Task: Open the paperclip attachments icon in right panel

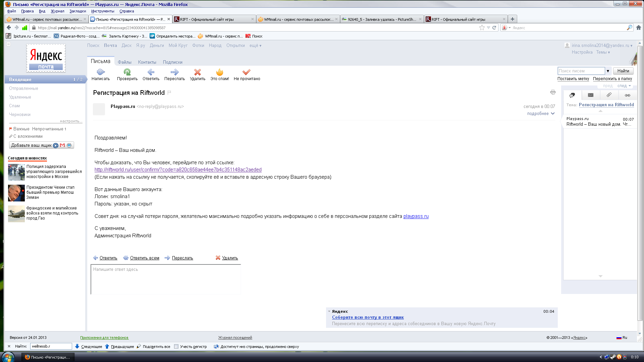Action: tap(609, 95)
